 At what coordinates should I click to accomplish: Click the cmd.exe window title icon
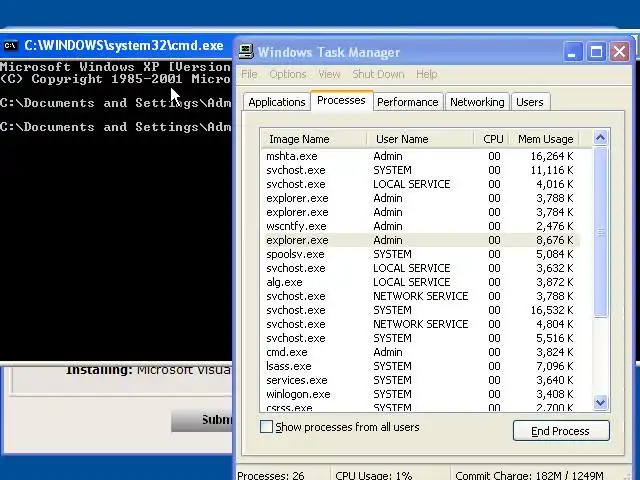(x=11, y=45)
